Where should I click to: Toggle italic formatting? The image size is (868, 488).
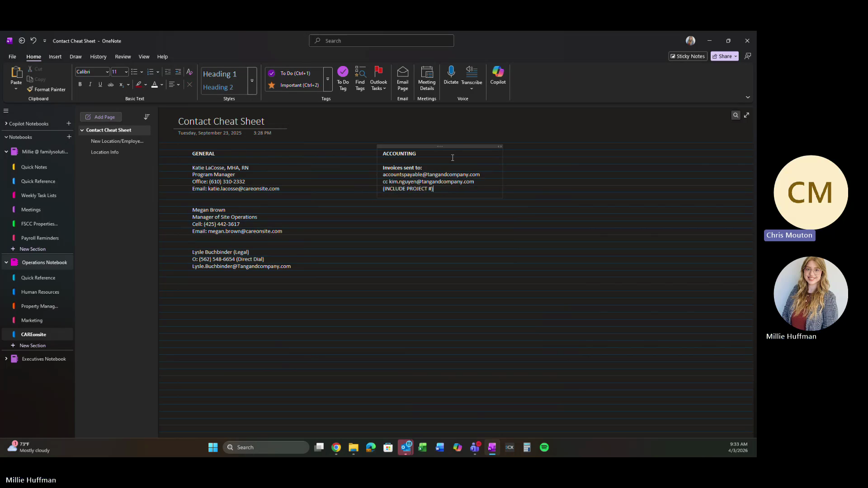tap(90, 84)
